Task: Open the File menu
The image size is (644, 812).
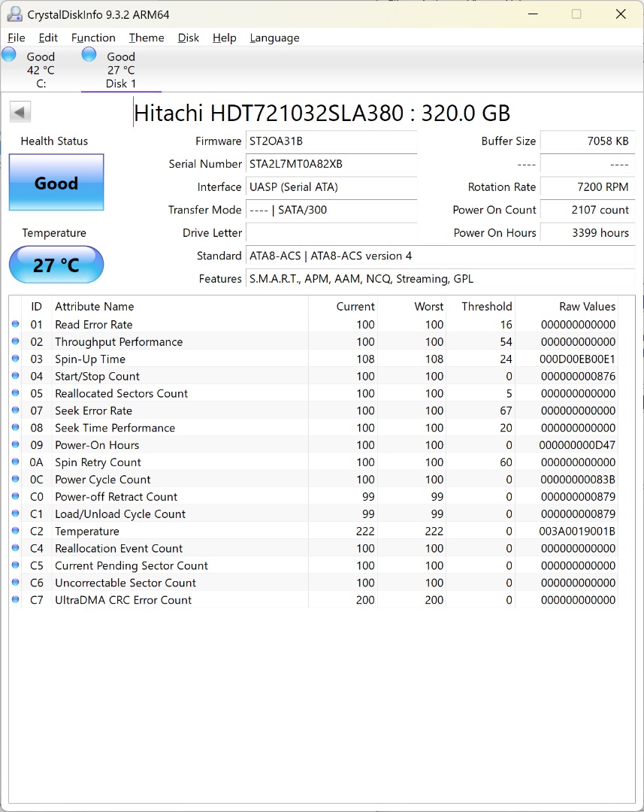Action: click(16, 38)
